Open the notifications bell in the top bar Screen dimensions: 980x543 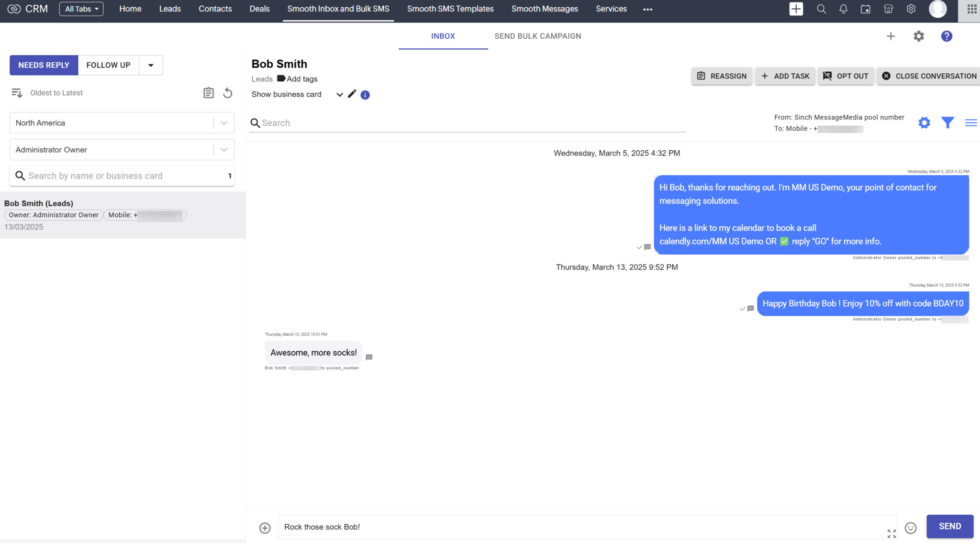click(x=843, y=9)
